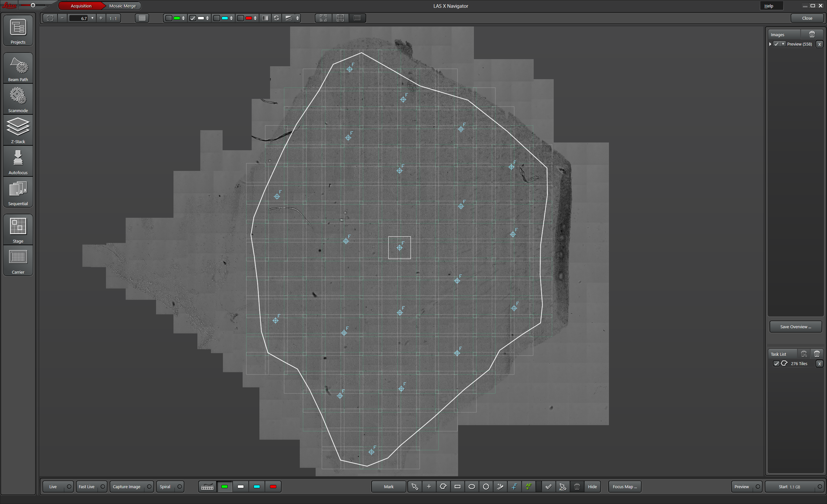Screen dimensions: 827x504
Task: Click the Select ALL arrow tool
Action: pyautogui.click(x=562, y=487)
